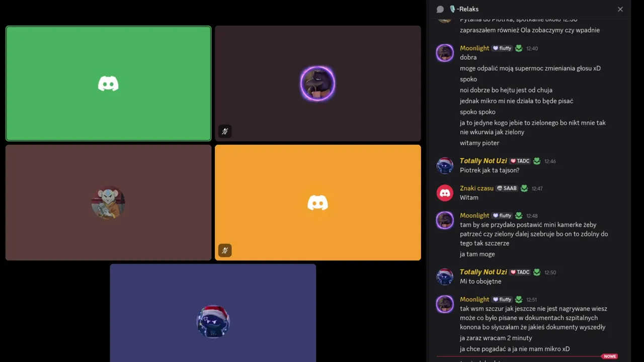Click the message 'Mi to obojętne'
This screenshot has height=362, width=644.
pos(480,282)
